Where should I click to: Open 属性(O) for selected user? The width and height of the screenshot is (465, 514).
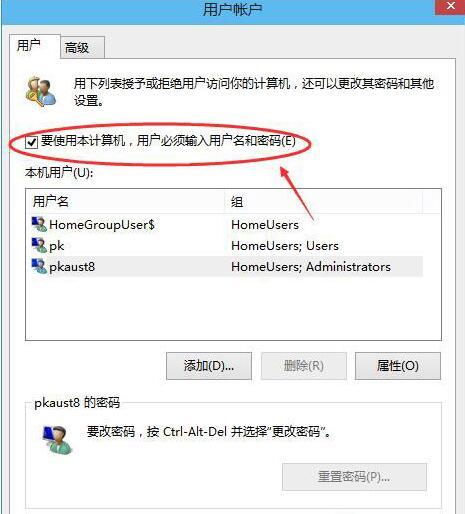coord(398,366)
